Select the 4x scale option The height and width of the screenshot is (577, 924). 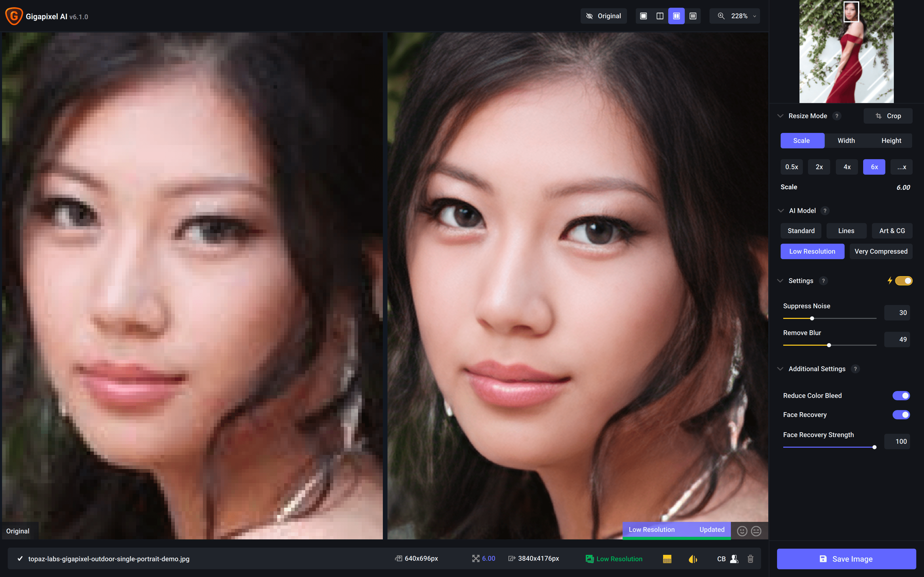[847, 167]
